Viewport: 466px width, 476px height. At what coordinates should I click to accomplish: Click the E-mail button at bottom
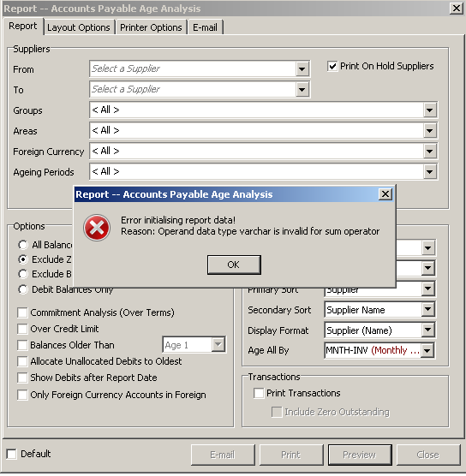click(223, 455)
